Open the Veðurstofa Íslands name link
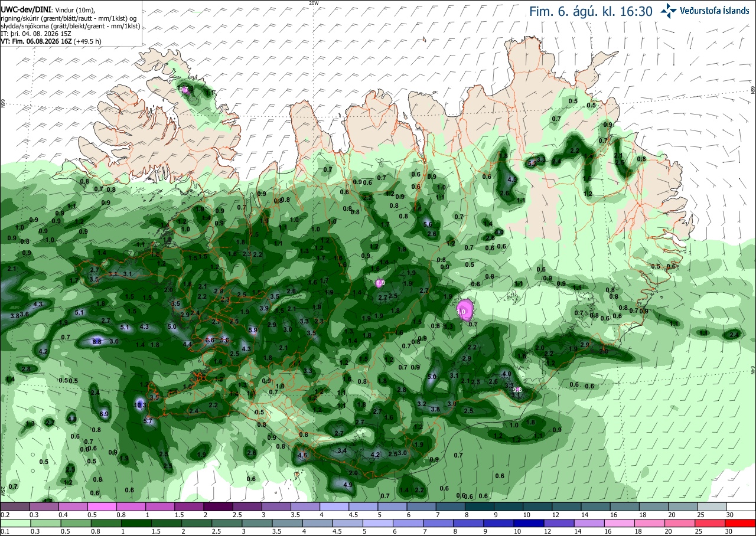This screenshot has height=536, width=756. (715, 11)
